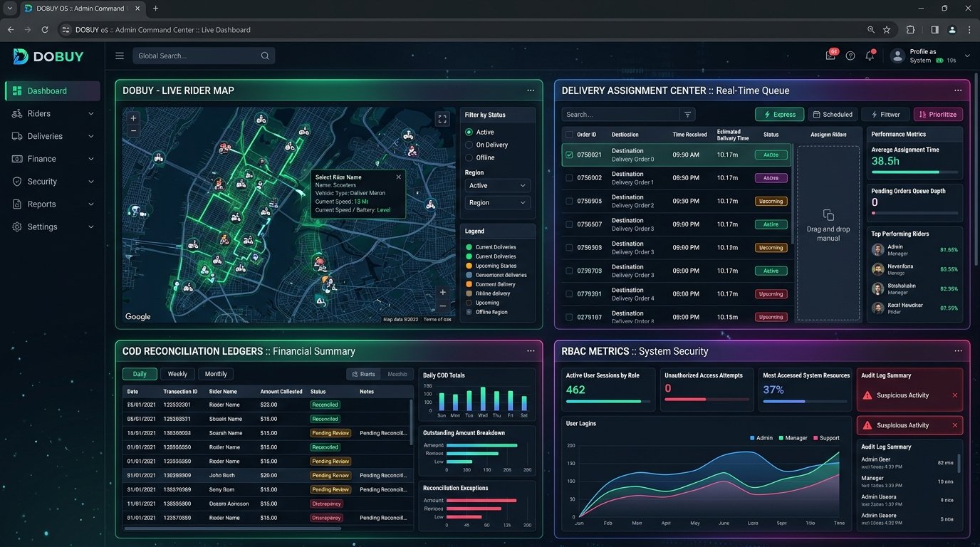
Task: Check the checkbox for order 0756002
Action: [x=569, y=178]
